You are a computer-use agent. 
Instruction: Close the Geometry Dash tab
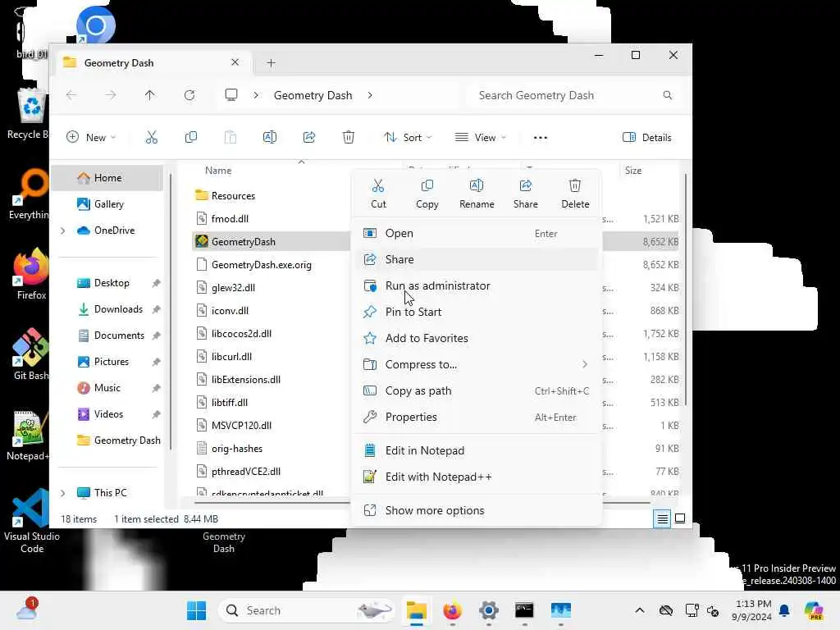pos(235,62)
